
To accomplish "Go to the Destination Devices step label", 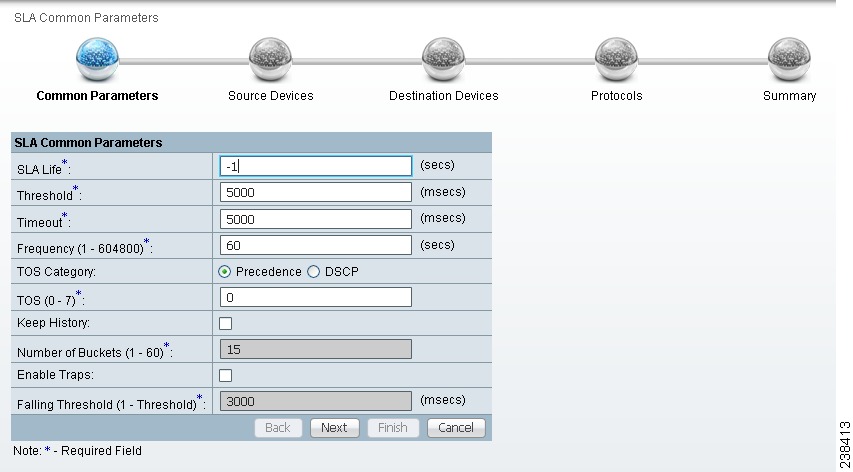I will (443, 96).
